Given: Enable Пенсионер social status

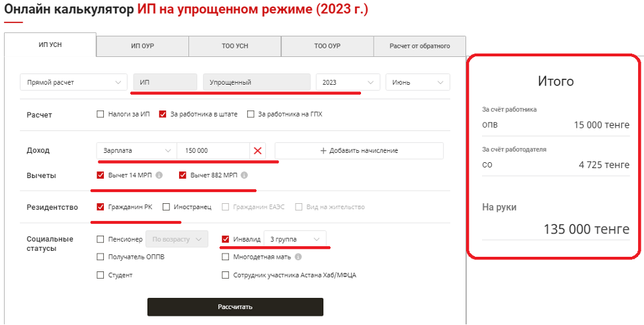Looking at the screenshot, I should click(101, 239).
